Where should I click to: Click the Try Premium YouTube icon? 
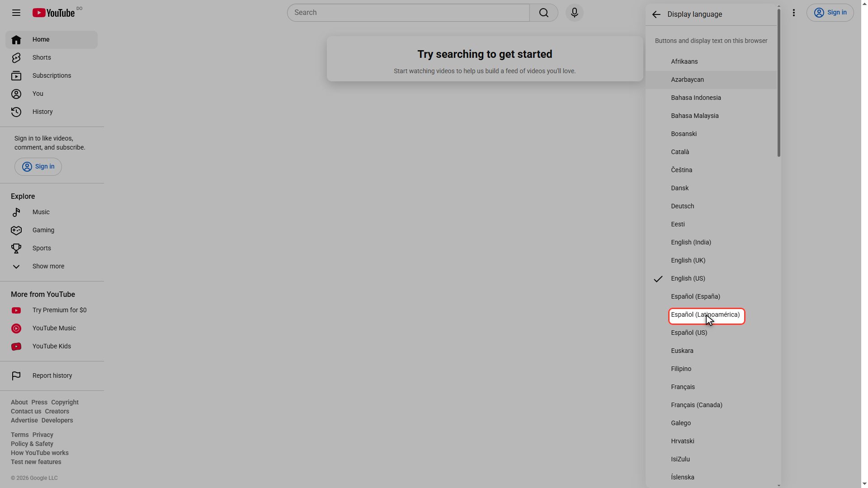pyautogui.click(x=16, y=310)
